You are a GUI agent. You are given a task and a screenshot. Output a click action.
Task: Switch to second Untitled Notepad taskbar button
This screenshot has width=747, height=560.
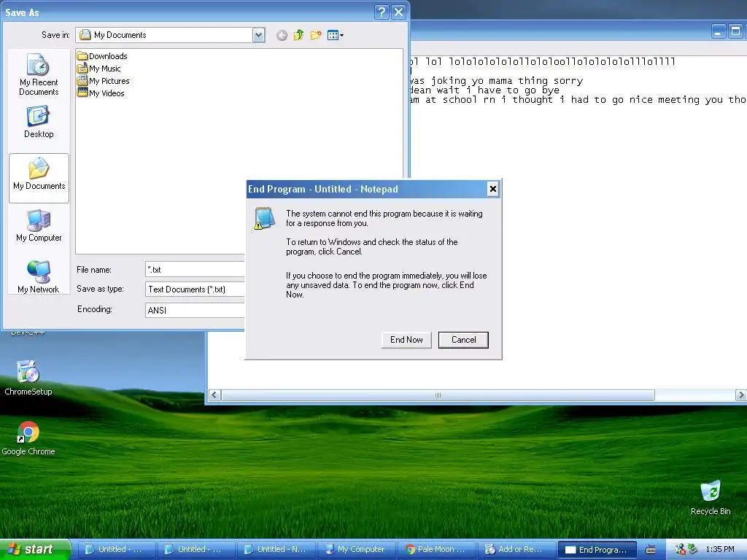point(196,550)
